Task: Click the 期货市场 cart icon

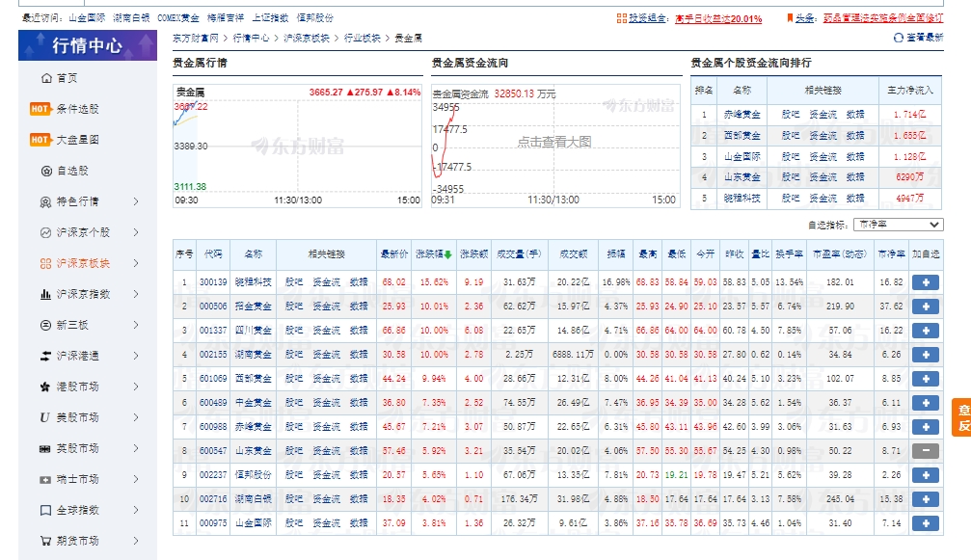Action: point(46,541)
